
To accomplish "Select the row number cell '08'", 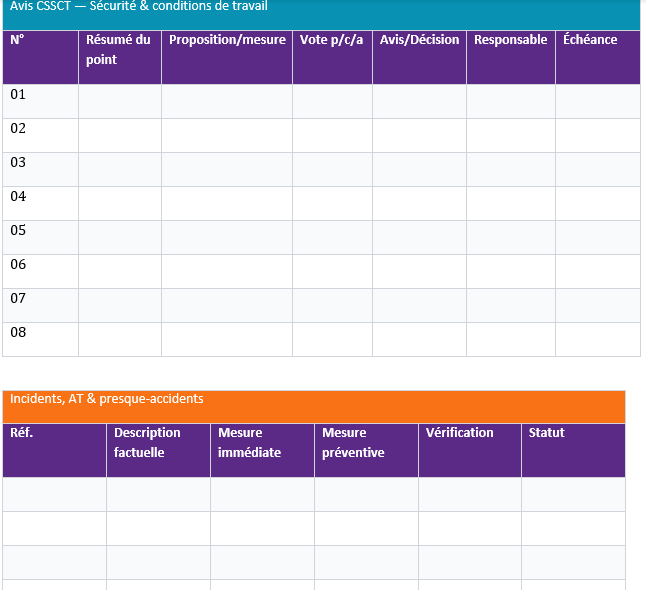I will pos(40,339).
